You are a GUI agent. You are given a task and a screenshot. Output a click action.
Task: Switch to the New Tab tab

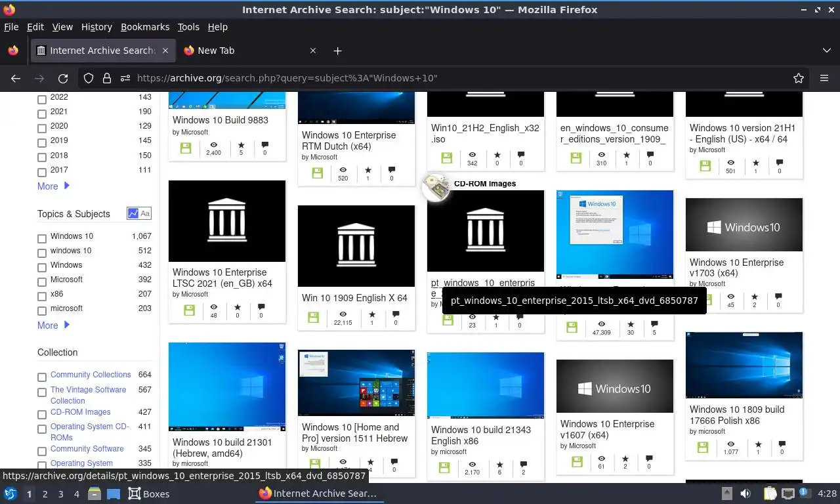[243, 51]
